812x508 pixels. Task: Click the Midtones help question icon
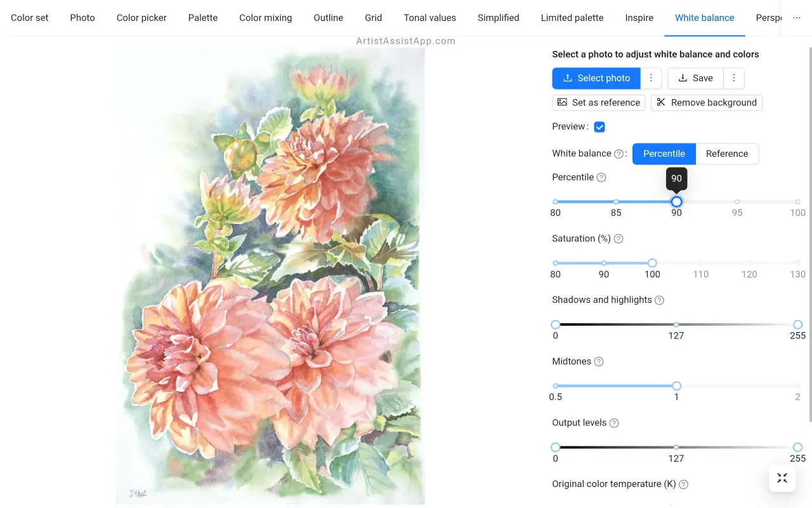598,362
